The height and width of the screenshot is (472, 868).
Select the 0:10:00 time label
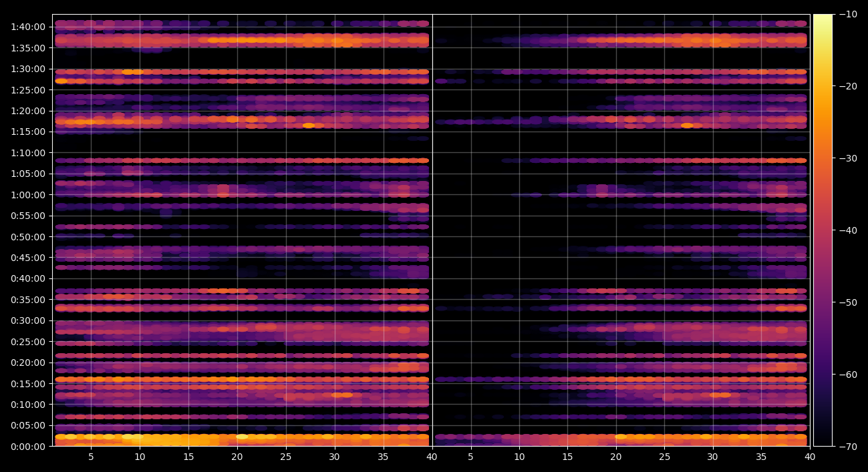tap(28, 404)
